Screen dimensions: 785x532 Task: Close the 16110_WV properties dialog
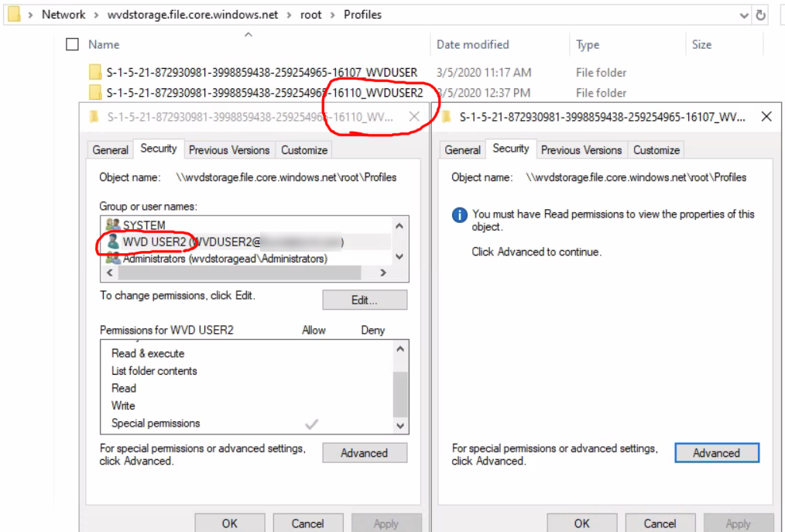point(414,117)
